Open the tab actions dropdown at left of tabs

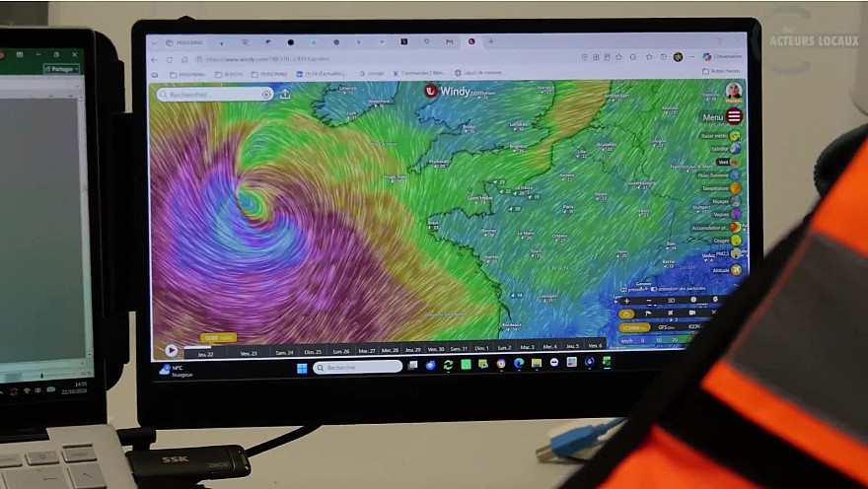(x=155, y=42)
